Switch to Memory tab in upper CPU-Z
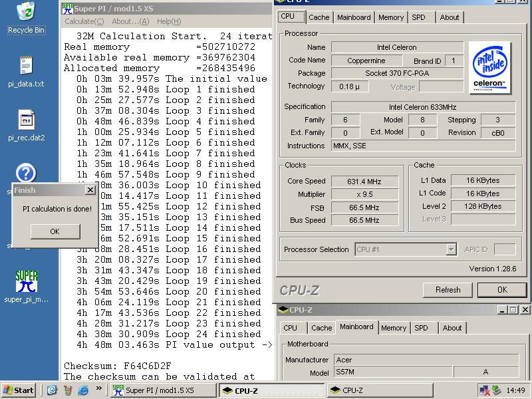 [x=391, y=17]
